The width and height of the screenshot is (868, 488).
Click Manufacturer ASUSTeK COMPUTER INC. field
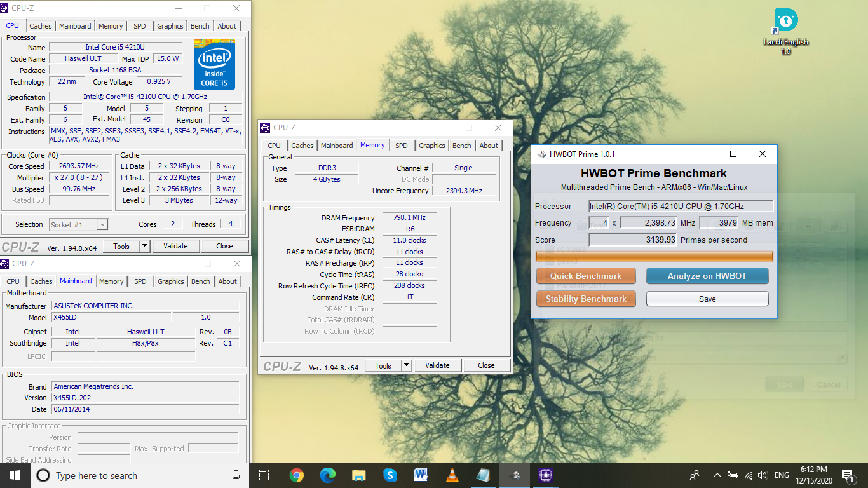(145, 306)
